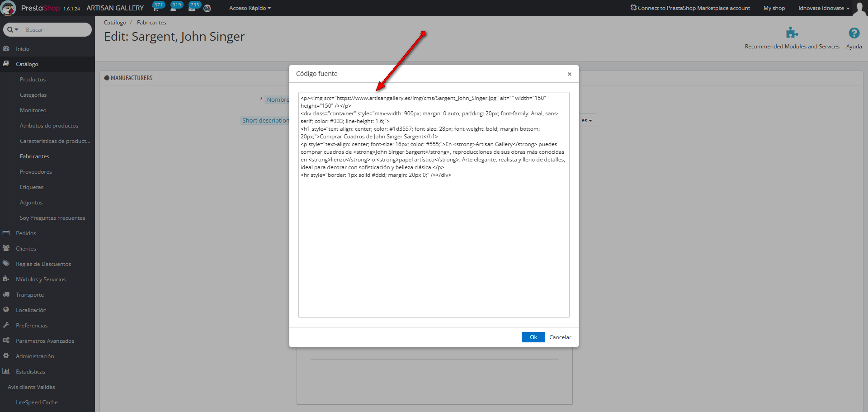Click the Catálogo breadcrumb link
The width and height of the screenshot is (868, 412).
(115, 22)
